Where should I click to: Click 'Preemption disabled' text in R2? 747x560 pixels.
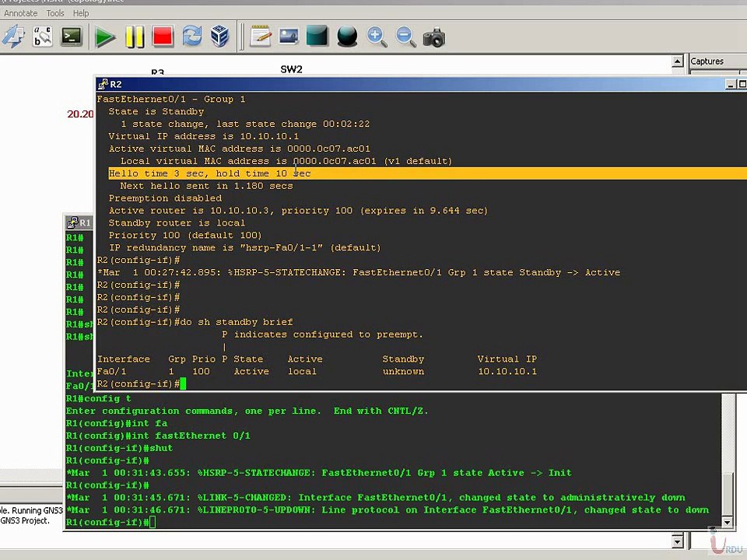click(165, 198)
